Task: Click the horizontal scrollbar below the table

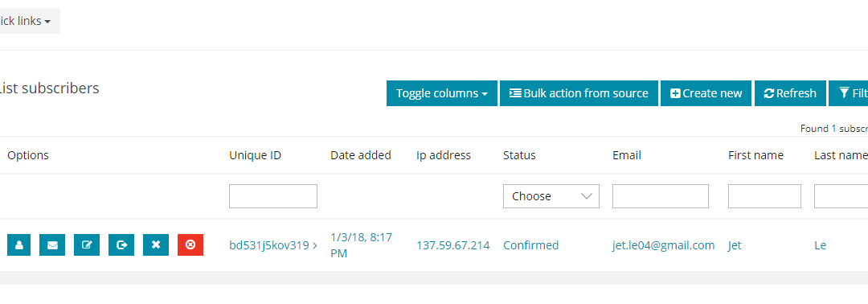Action: pos(434,278)
